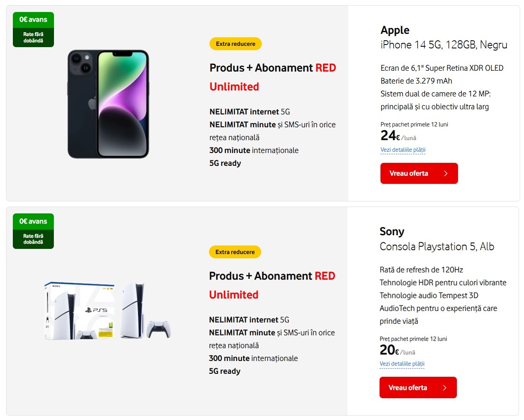Select the 'Consola Playstation 5, Alb' title
The width and height of the screenshot is (524, 420).
click(437, 247)
